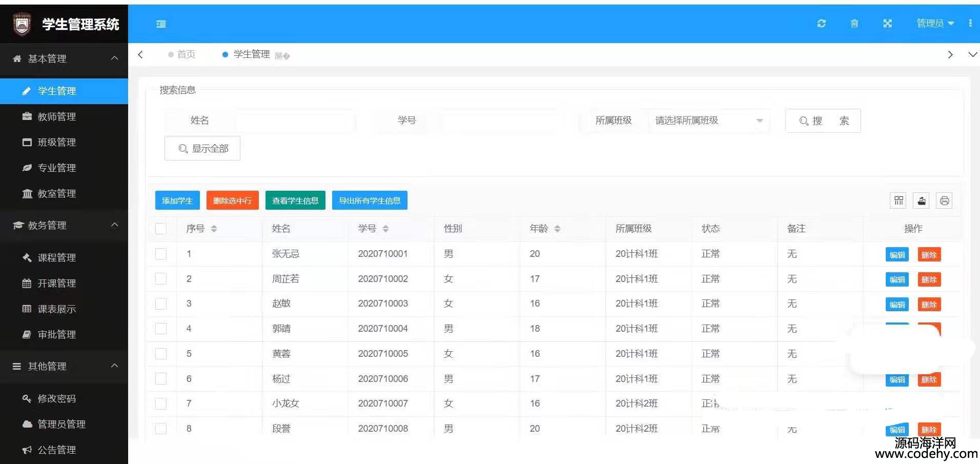Open 教师管理 in the sidebar
This screenshot has width=980, height=464.
[57, 117]
